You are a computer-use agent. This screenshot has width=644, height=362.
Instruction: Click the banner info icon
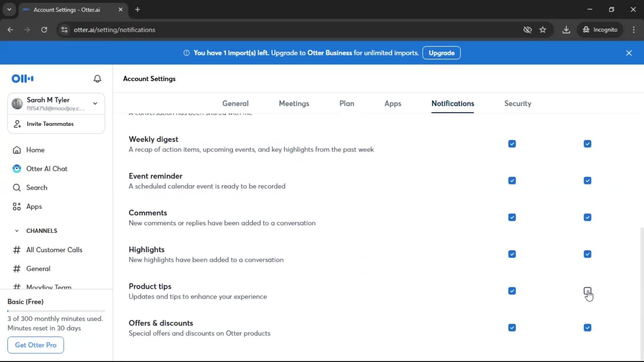click(x=186, y=53)
